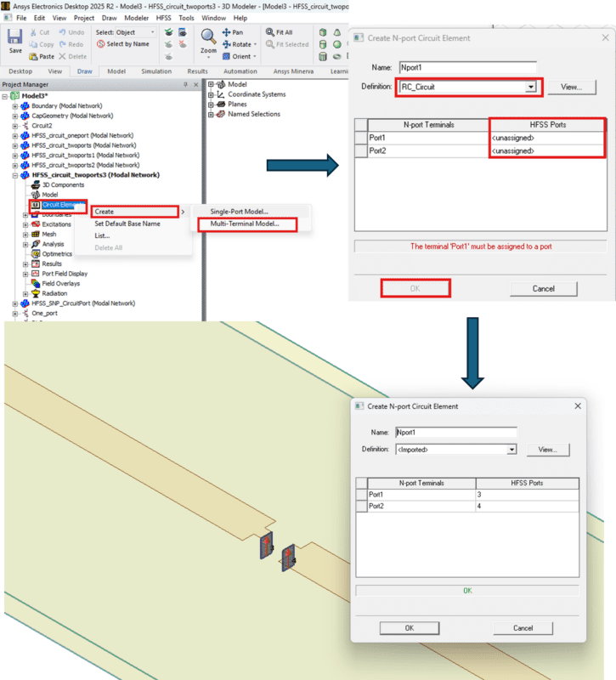Click View... beside RC_Circuit definition

(572, 88)
